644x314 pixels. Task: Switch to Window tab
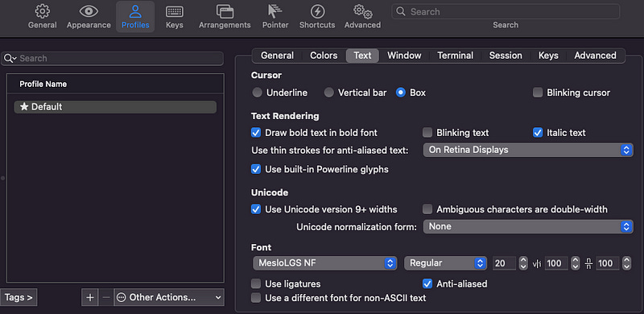pyautogui.click(x=404, y=56)
